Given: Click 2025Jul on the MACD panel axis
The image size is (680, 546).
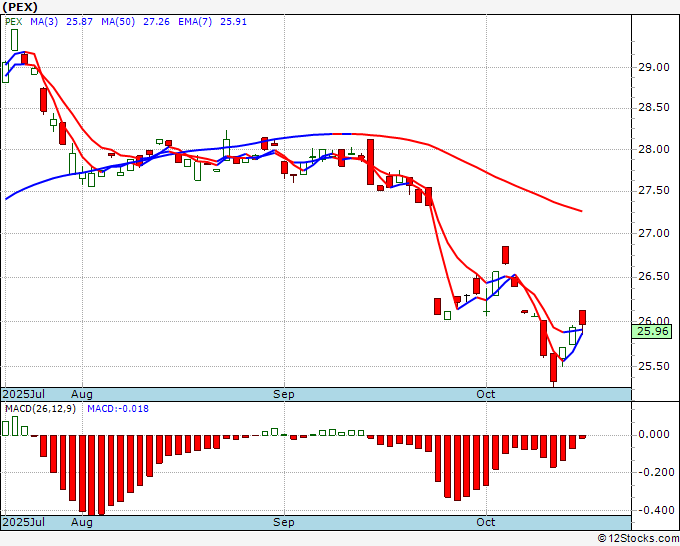Looking at the screenshot, I should tap(24, 522).
